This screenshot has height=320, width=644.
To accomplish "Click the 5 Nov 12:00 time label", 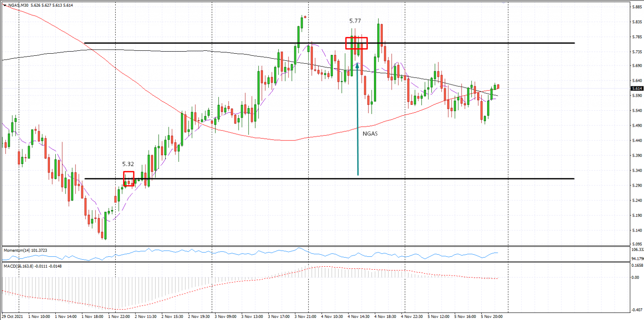I will [439, 317].
